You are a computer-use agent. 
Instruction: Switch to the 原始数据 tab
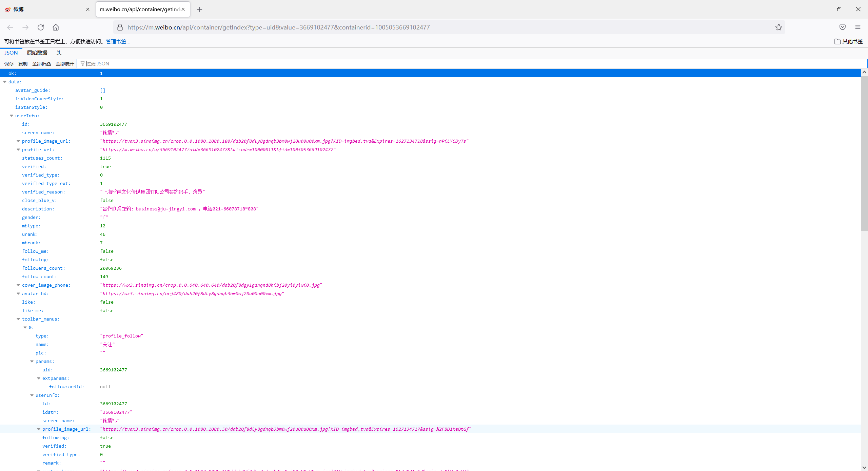pos(37,53)
